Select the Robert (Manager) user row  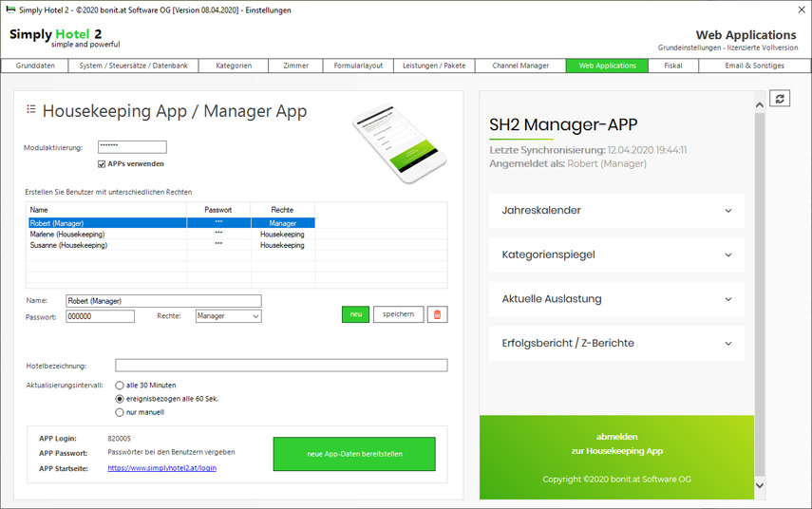pyautogui.click(x=171, y=223)
